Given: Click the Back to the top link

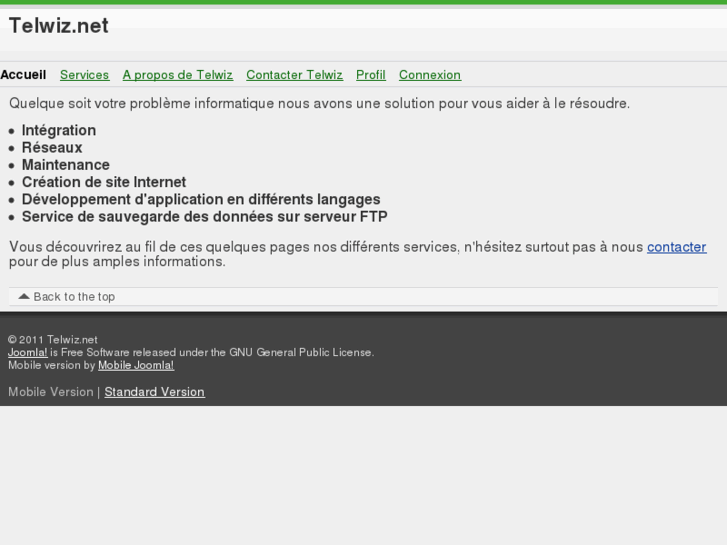Looking at the screenshot, I should [x=74, y=297].
